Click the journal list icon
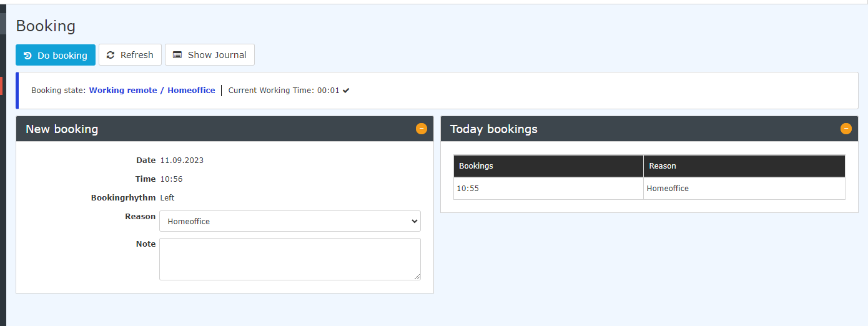Image resolution: width=868 pixels, height=326 pixels. pos(177,55)
